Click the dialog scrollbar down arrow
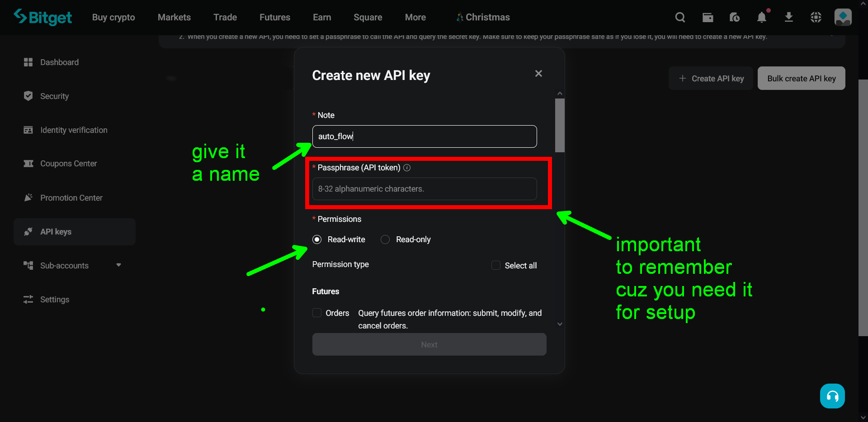868x422 pixels. tap(560, 324)
